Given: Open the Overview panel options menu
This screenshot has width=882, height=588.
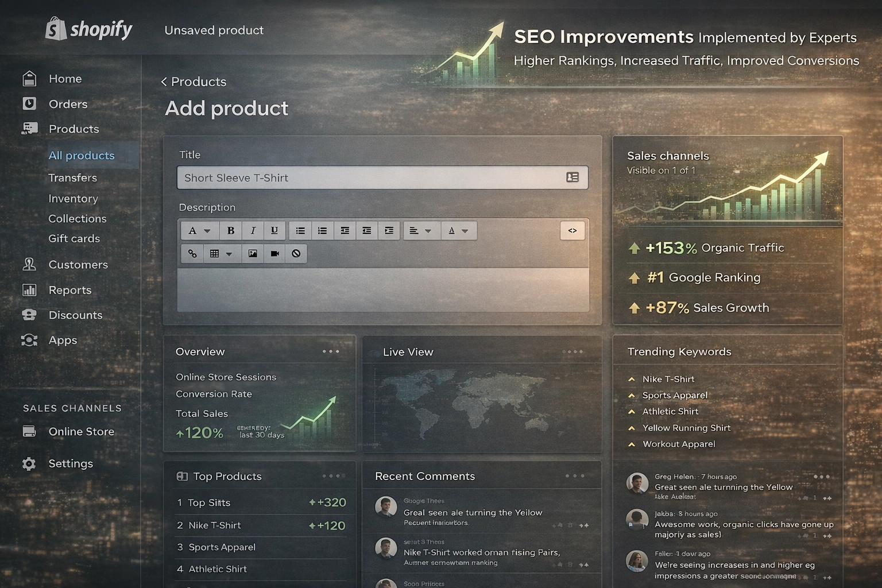Looking at the screenshot, I should (331, 351).
